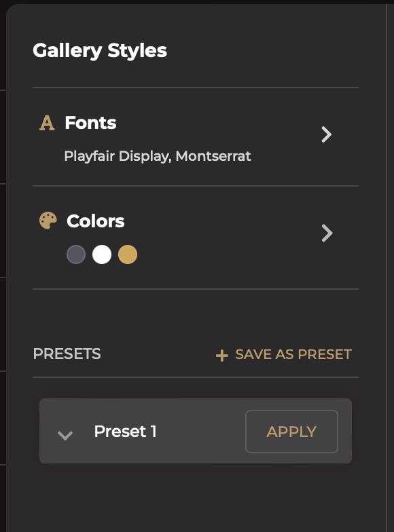This screenshot has height=532, width=394.
Task: Select the Preset 1 card background
Action: pos(196,431)
